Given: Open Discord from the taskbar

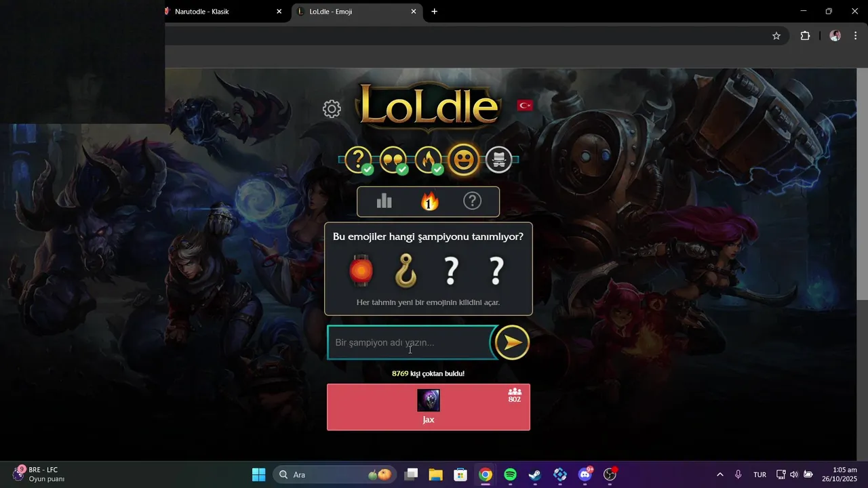Looking at the screenshot, I should click(x=585, y=474).
